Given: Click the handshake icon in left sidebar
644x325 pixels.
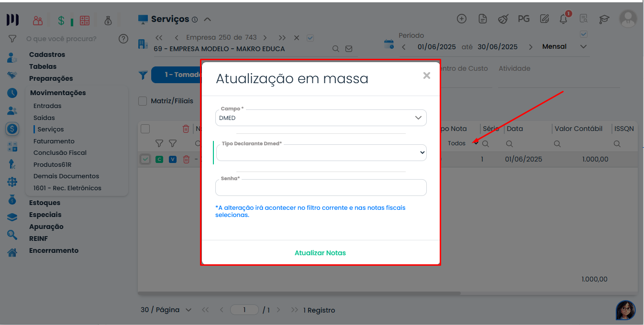Looking at the screenshot, I should click(x=12, y=75).
